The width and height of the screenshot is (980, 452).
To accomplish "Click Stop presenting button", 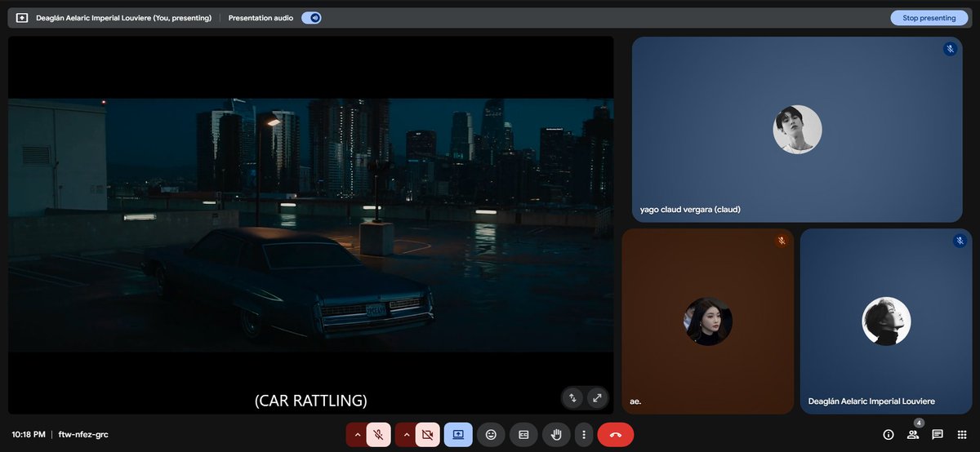I will 929,18.
